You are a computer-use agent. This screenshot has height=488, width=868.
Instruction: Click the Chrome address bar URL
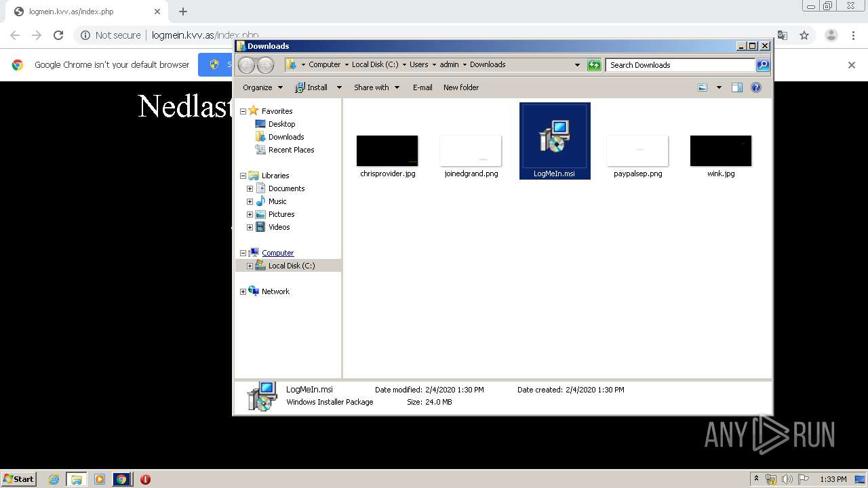(205, 35)
